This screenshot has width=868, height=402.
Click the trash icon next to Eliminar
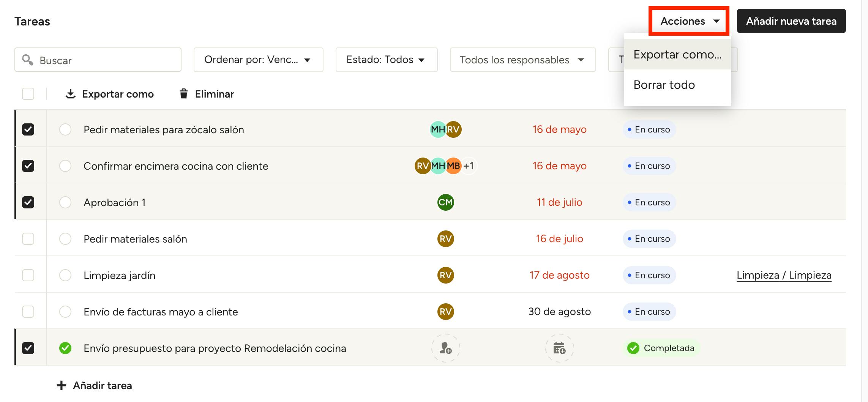point(184,94)
